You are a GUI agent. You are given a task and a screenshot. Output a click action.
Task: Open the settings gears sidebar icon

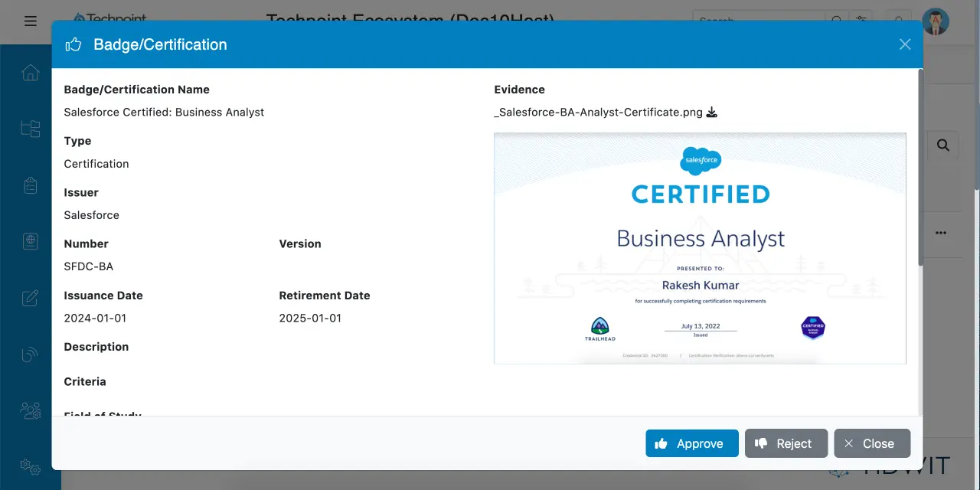point(31,466)
